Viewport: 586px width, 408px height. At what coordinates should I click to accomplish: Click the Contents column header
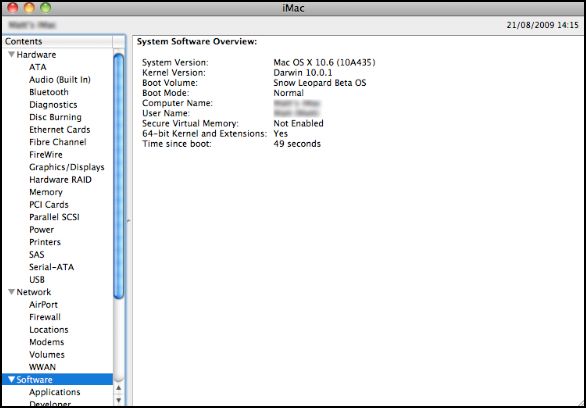57,41
